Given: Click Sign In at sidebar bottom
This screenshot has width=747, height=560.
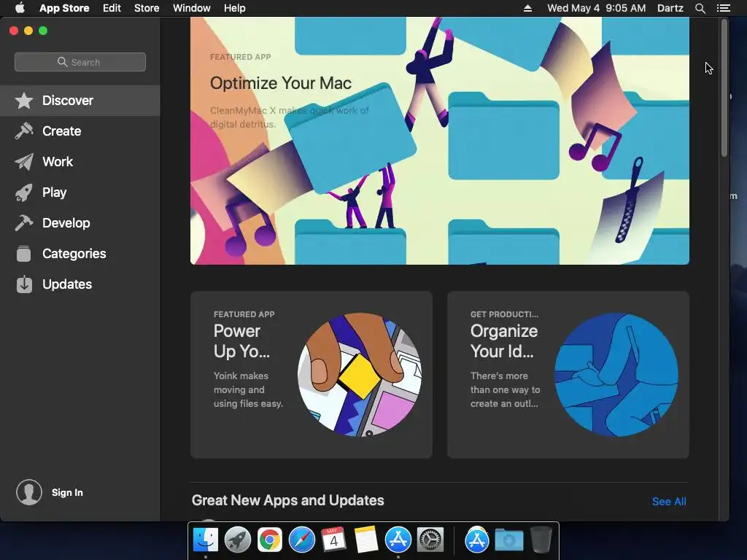Looking at the screenshot, I should point(67,492).
